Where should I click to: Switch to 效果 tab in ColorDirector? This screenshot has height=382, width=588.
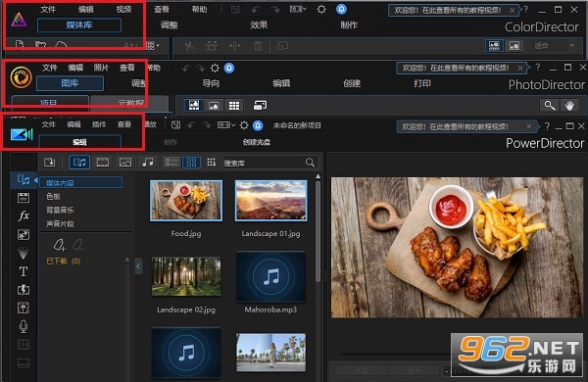click(x=259, y=24)
